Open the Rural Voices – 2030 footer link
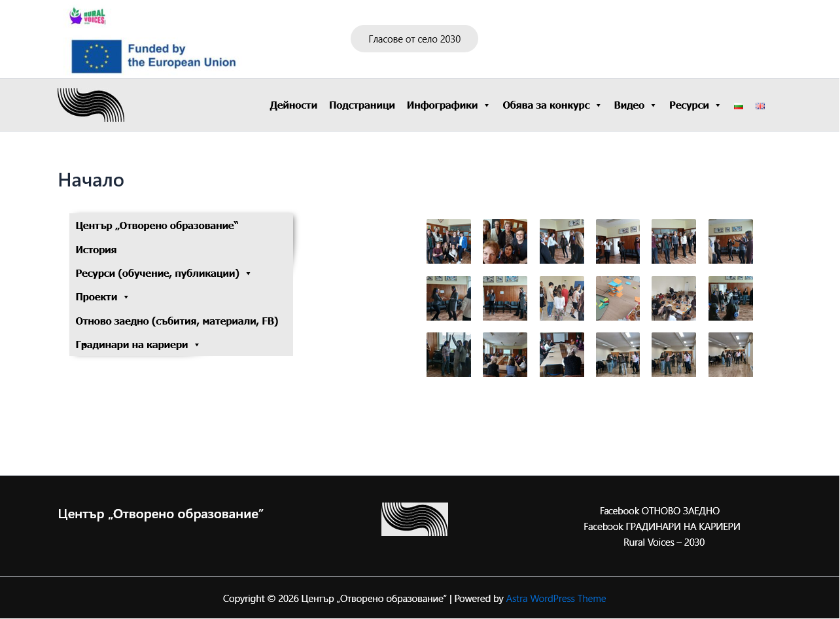Viewport: 840px width, 619px height. (664, 542)
